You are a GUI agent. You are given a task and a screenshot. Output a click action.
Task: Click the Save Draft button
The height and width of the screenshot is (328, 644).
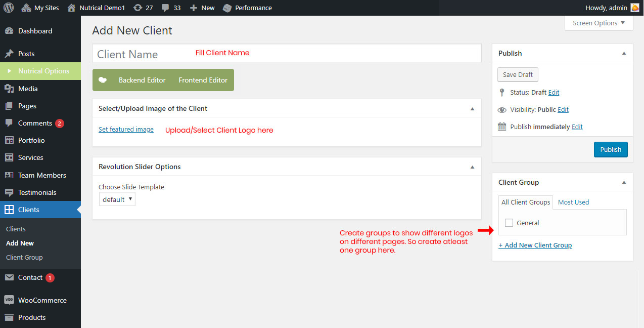[x=518, y=74]
